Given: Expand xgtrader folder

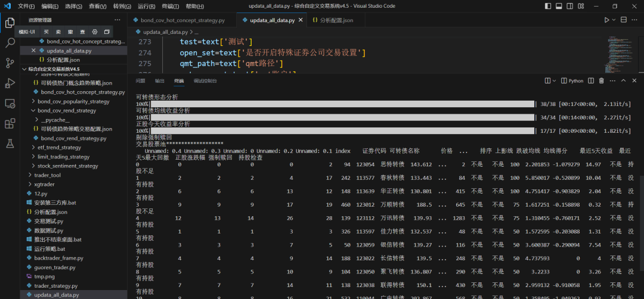Looking at the screenshot, I should (x=44, y=184).
